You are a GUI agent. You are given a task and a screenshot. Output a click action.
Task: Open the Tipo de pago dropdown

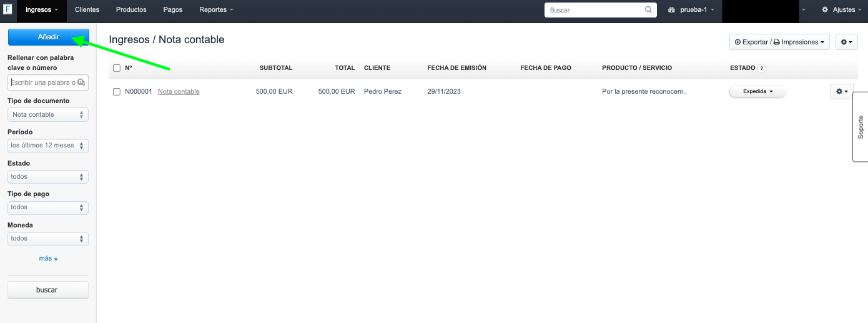[48, 207]
